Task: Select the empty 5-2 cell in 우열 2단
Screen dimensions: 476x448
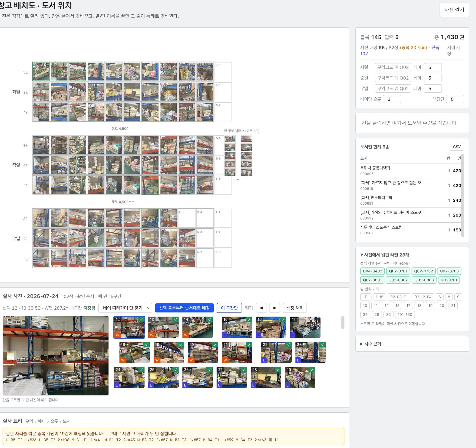Action: [205, 238]
